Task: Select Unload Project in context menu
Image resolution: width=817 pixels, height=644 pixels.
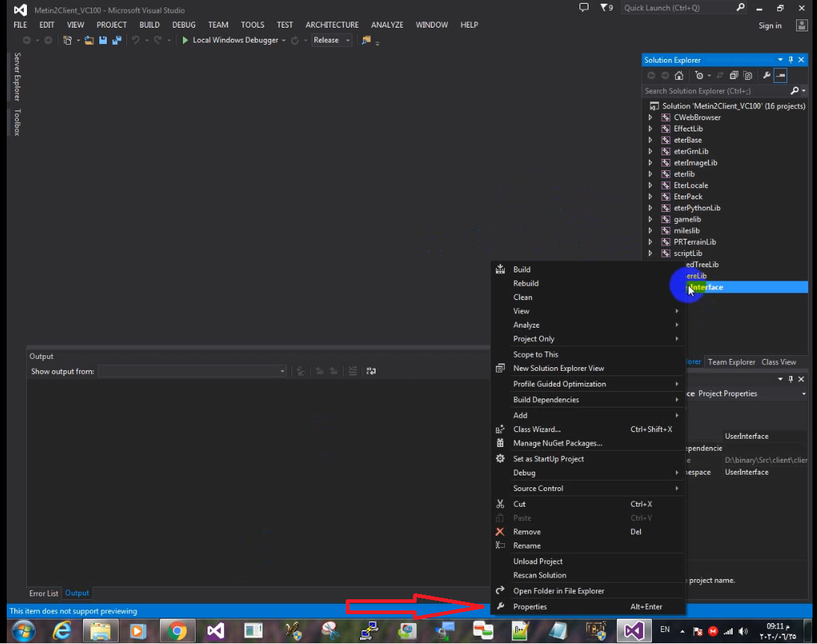Action: point(587,561)
